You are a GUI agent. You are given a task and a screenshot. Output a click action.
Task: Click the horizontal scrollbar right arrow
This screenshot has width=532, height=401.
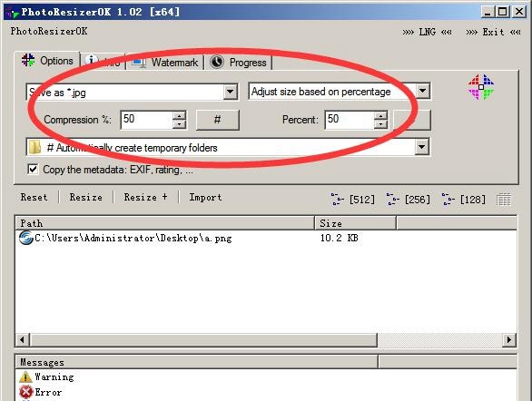[509, 339]
